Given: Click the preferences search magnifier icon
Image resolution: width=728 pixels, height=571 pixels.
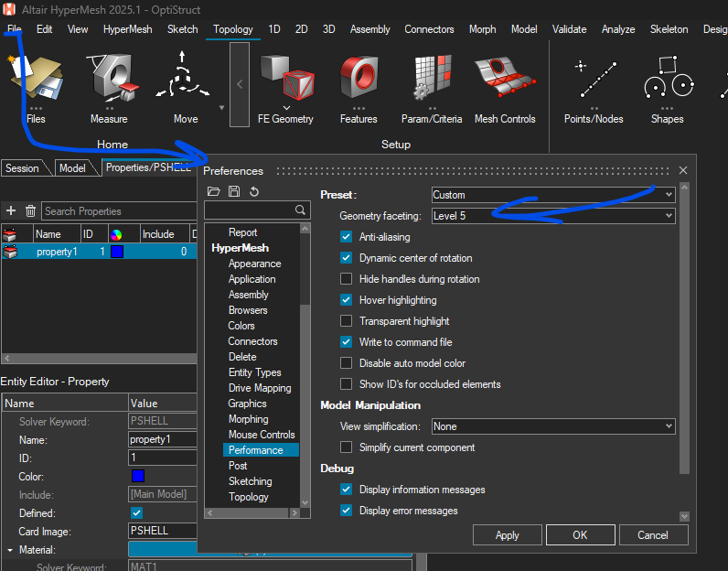Looking at the screenshot, I should coord(300,210).
